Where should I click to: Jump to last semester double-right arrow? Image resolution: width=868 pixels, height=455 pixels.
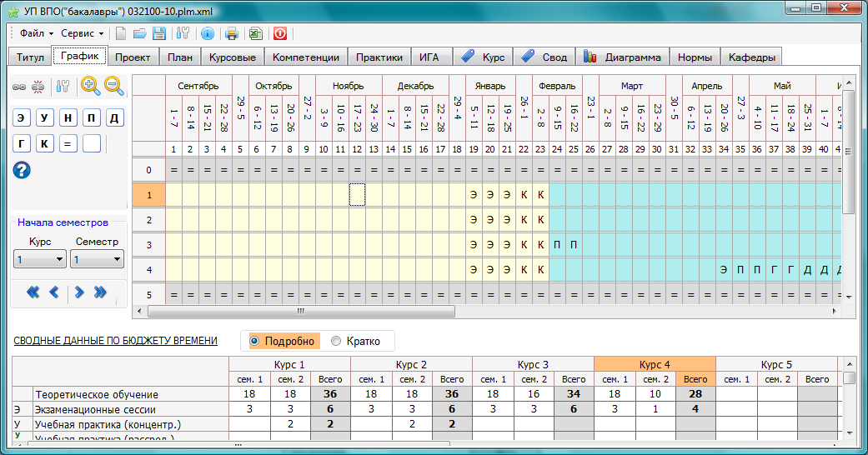(100, 292)
